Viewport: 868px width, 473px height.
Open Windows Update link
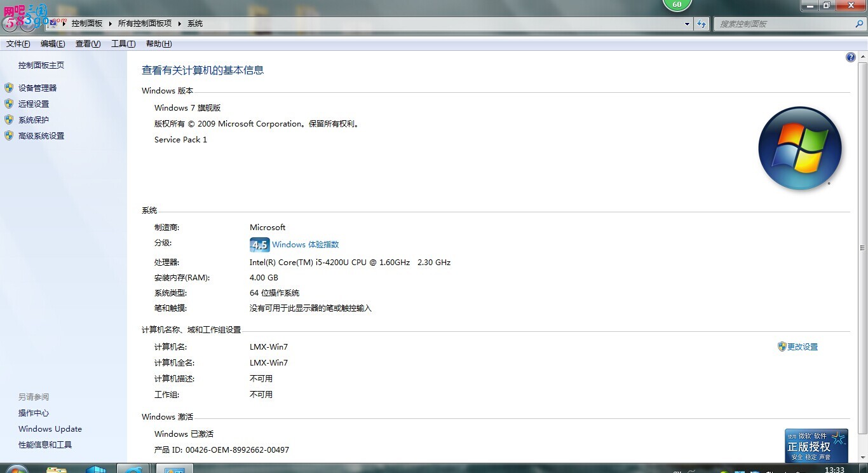click(50, 429)
